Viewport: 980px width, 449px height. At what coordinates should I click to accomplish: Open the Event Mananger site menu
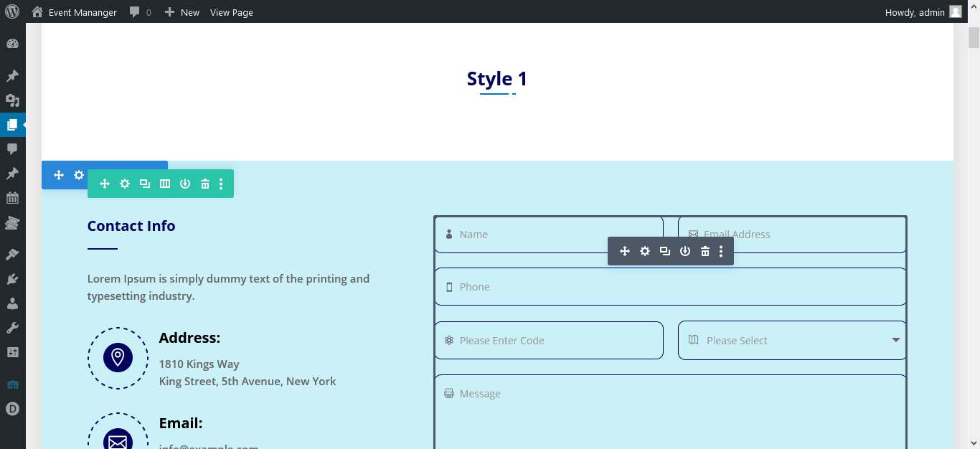click(74, 12)
